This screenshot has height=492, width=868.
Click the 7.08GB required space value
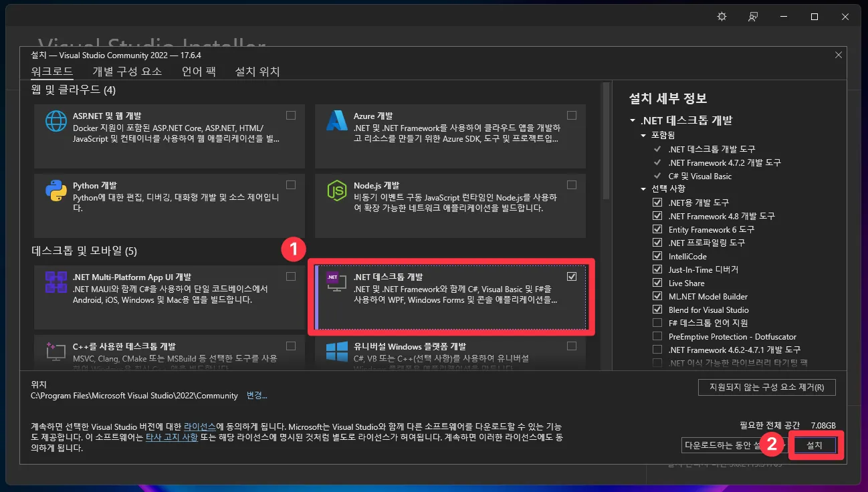pos(823,425)
